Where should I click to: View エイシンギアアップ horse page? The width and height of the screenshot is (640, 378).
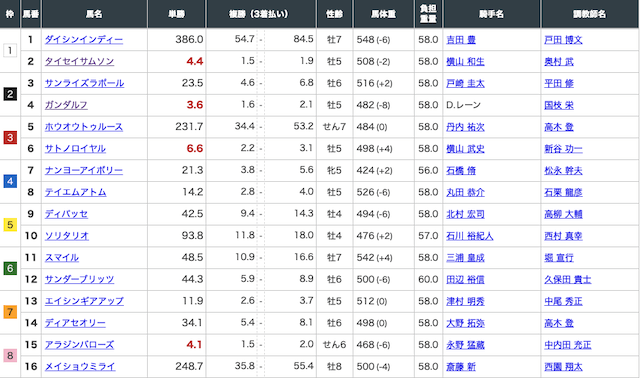tap(84, 301)
